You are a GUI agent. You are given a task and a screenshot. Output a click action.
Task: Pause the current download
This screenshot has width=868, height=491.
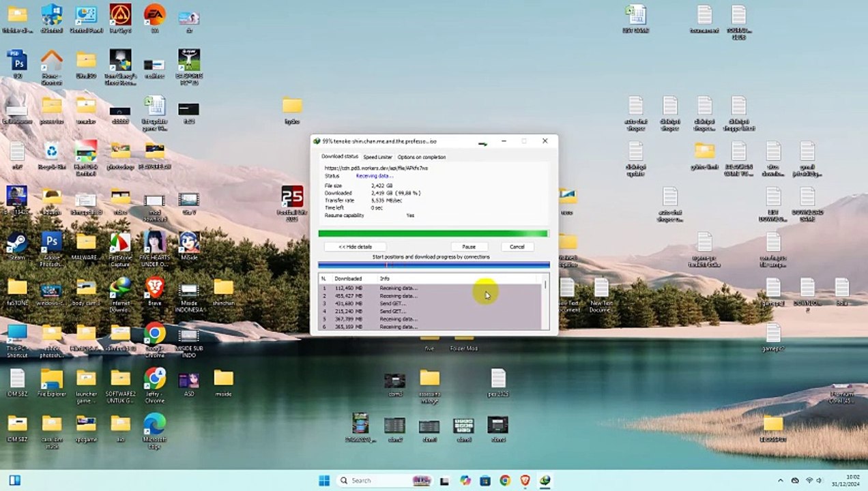pyautogui.click(x=469, y=247)
